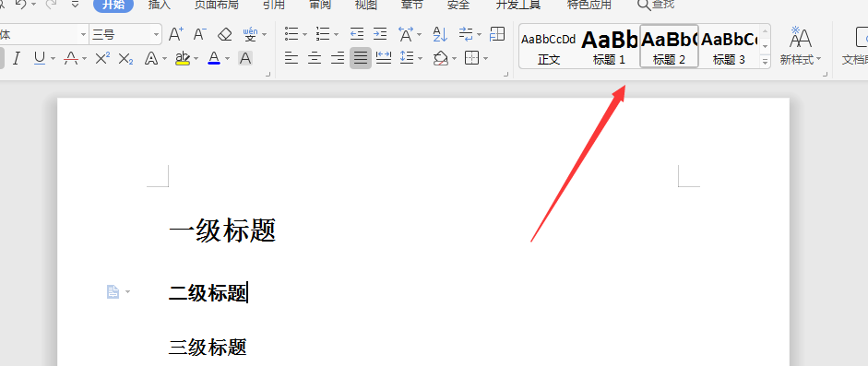Click the paragraph marker beside 二级标题

113,292
